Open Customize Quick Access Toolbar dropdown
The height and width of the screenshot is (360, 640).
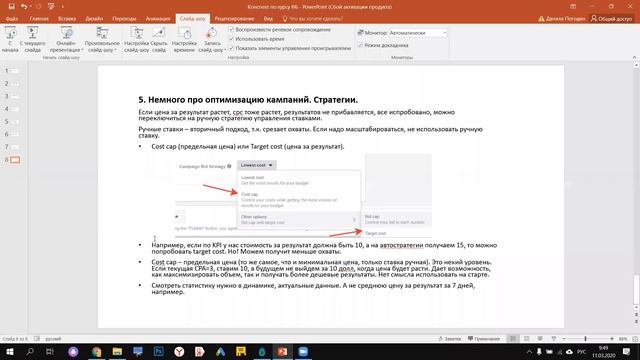[62, 7]
